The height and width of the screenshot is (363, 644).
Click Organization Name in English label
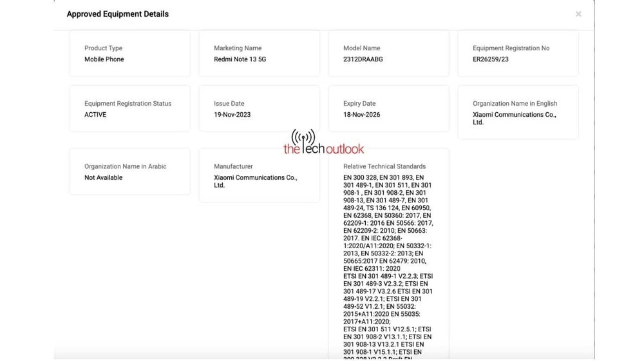pos(515,104)
